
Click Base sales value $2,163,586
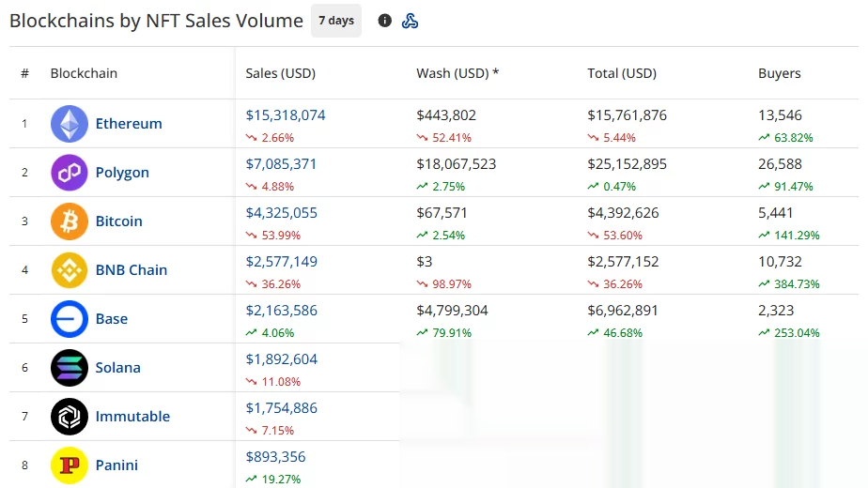pos(281,310)
